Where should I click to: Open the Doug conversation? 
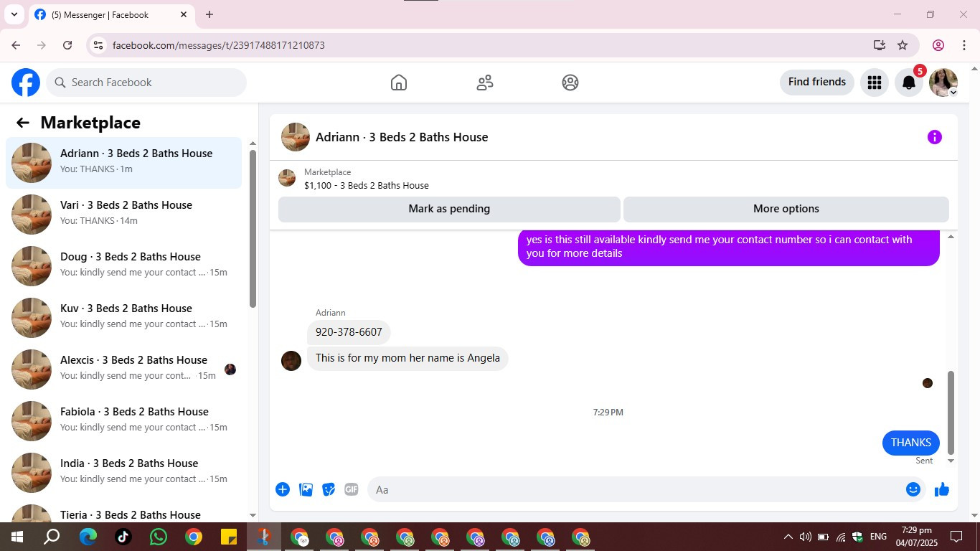(124, 266)
